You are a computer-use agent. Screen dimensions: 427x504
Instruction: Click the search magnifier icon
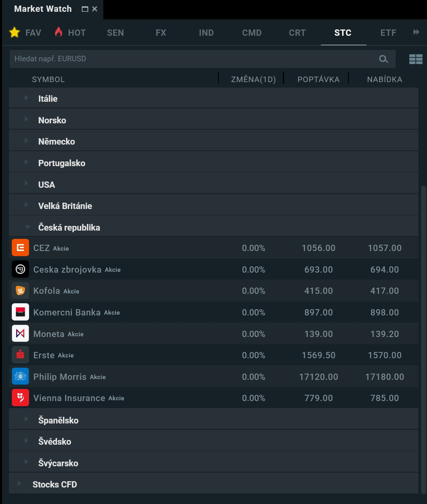383,59
